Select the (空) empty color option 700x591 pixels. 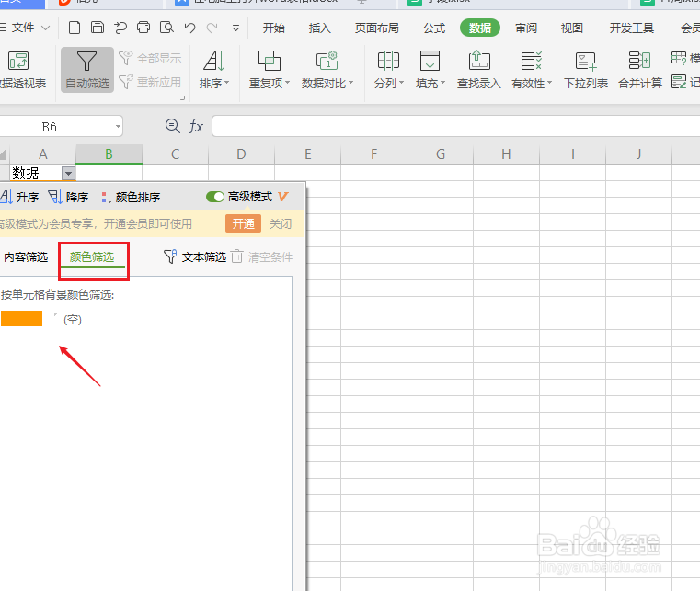coord(73,319)
